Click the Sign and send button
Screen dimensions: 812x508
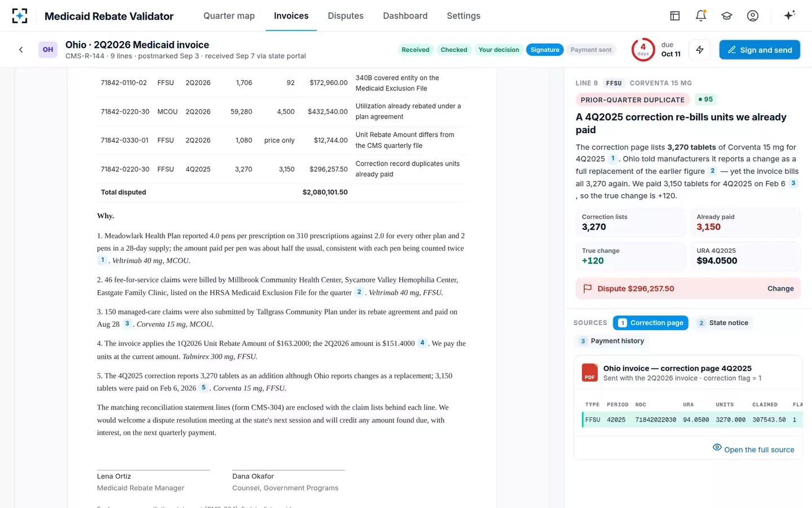pos(760,50)
